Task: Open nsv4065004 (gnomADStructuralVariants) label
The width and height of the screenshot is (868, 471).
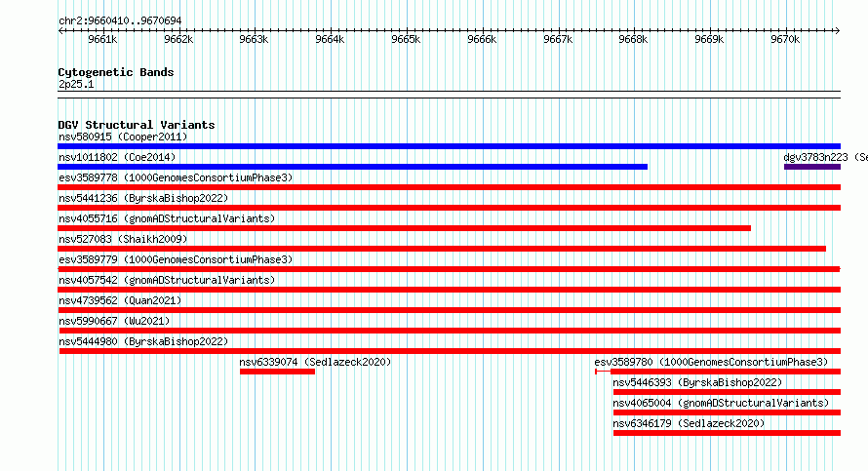Action: coord(721,403)
